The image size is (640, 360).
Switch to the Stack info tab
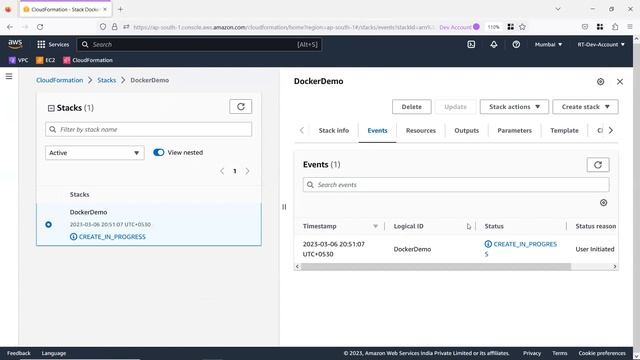click(333, 131)
